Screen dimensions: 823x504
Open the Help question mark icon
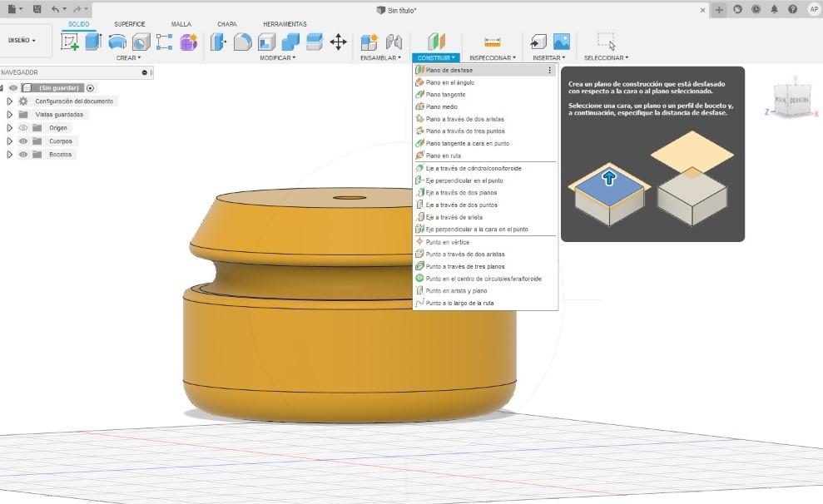click(x=792, y=9)
